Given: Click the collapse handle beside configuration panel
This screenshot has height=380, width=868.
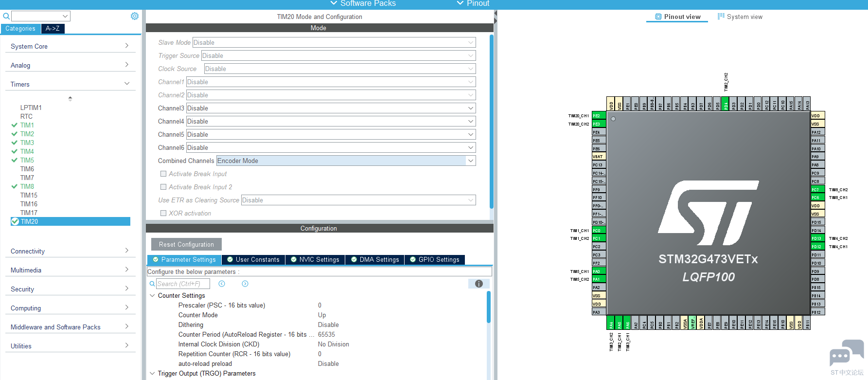Looking at the screenshot, I should [x=496, y=18].
